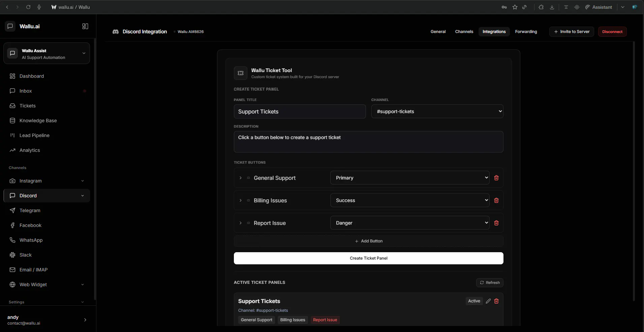
Task: Click the browser forward arrow
Action: 18,7
